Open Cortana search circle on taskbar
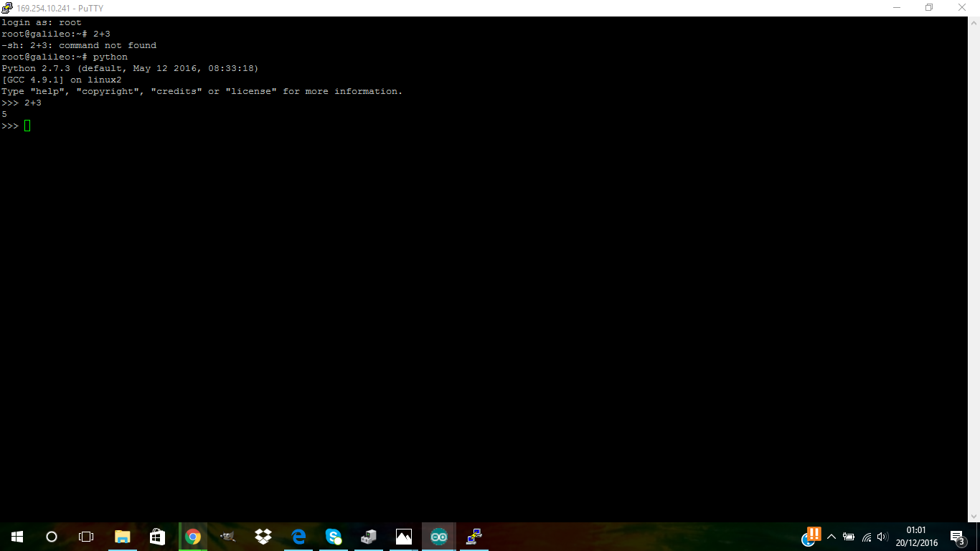 [52, 537]
